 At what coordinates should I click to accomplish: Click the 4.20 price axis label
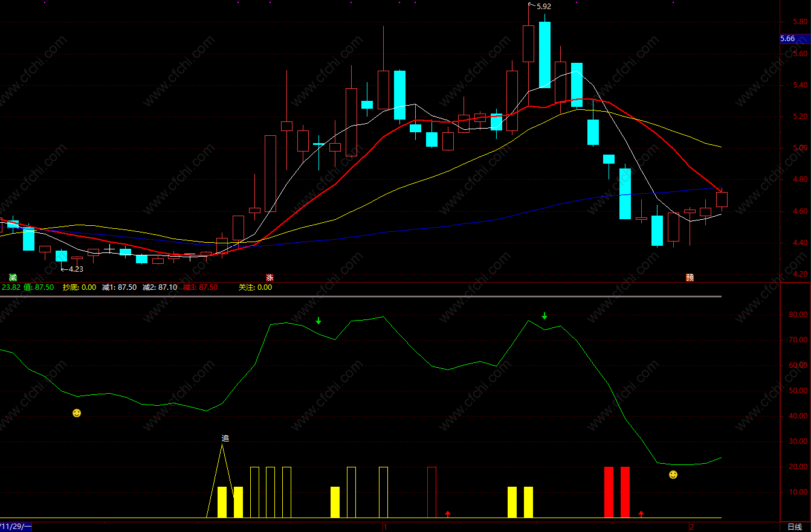click(800, 274)
